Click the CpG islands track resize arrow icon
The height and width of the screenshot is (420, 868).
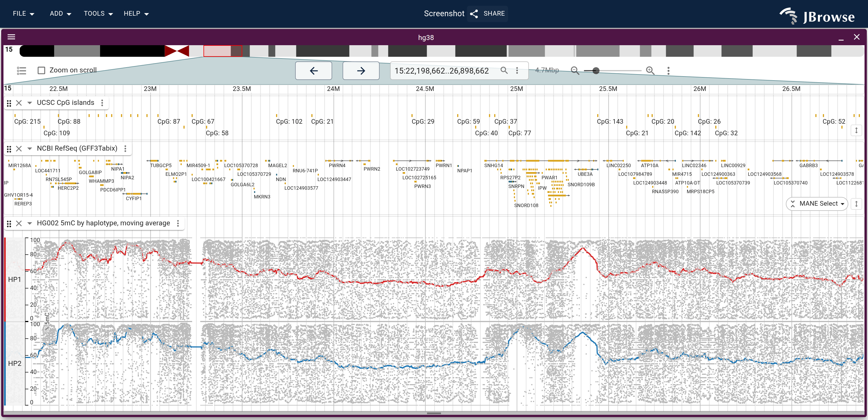pyautogui.click(x=856, y=130)
